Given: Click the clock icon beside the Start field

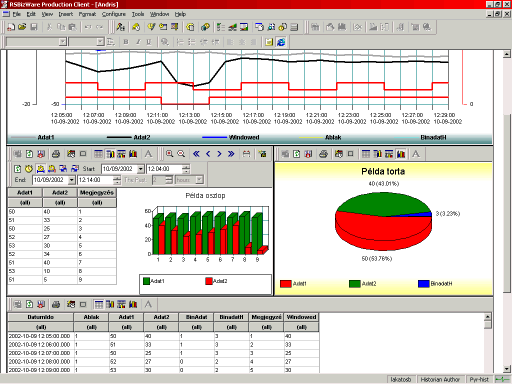Looking at the screenshot, I should coord(29,169).
